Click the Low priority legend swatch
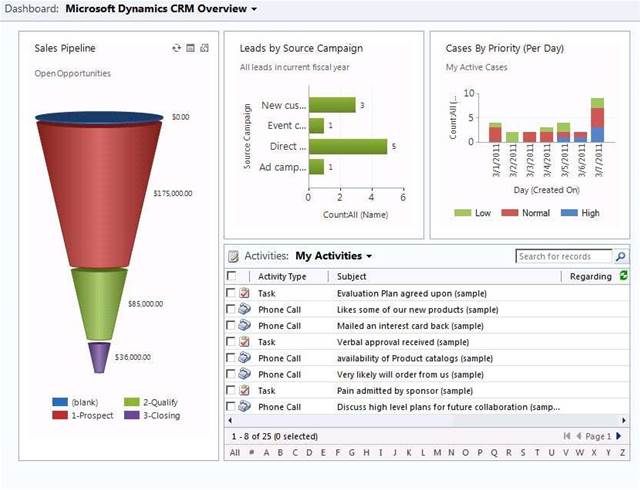Screen dimensions: 640x490 point(462,213)
